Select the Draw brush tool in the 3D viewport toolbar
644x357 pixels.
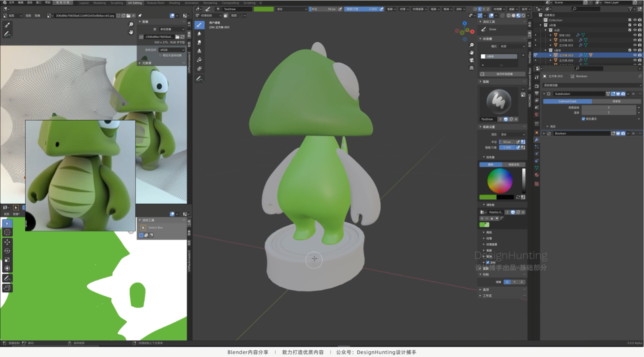(199, 25)
